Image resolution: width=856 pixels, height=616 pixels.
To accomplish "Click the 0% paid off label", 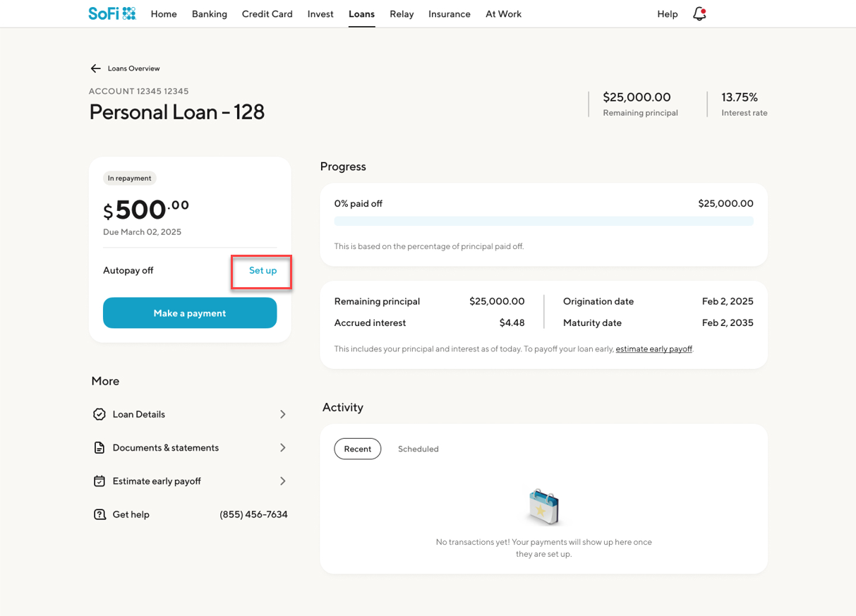I will click(358, 203).
